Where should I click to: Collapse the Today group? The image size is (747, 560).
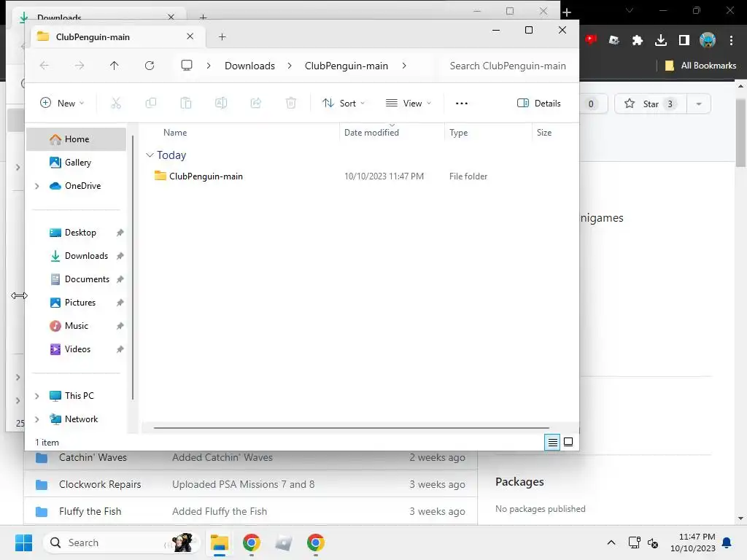pos(150,155)
